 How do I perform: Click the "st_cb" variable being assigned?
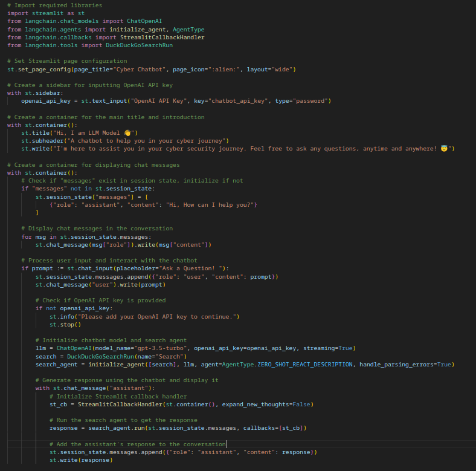58,404
